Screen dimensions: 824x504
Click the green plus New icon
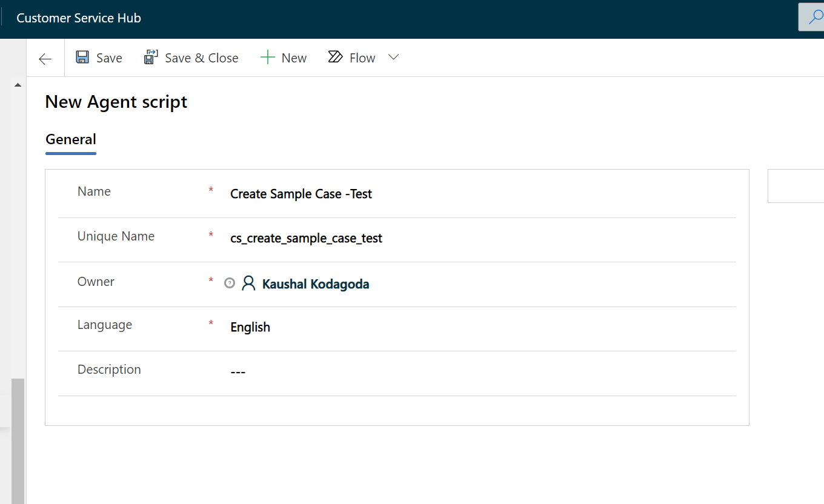[267, 58]
